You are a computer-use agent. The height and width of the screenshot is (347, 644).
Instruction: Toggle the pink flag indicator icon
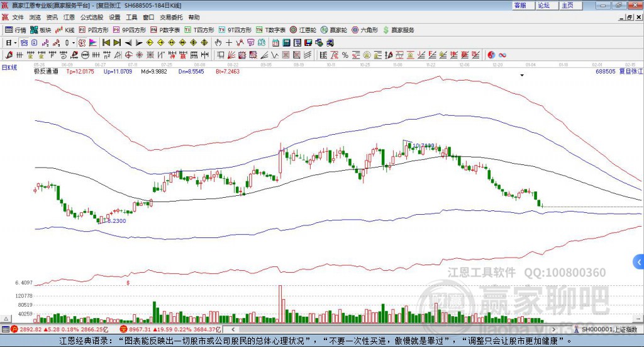coord(93,42)
